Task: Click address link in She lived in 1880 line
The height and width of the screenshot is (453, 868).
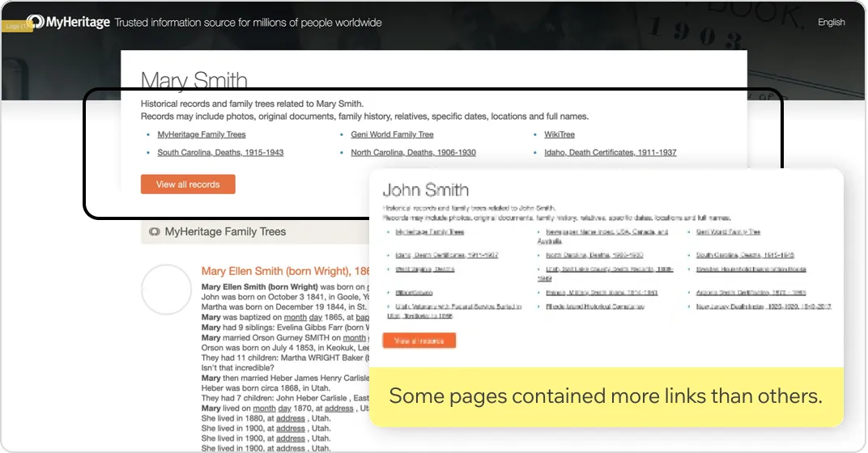Action: 291,418
